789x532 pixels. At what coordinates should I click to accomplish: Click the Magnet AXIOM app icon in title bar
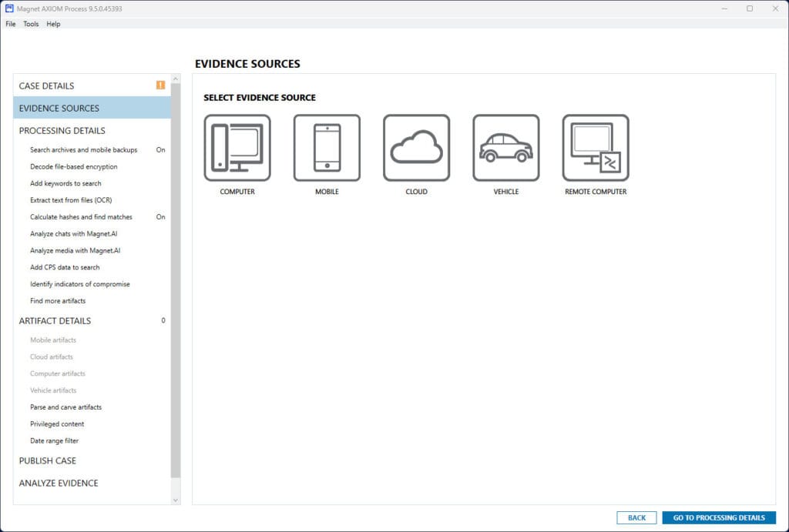pyautogui.click(x=9, y=8)
